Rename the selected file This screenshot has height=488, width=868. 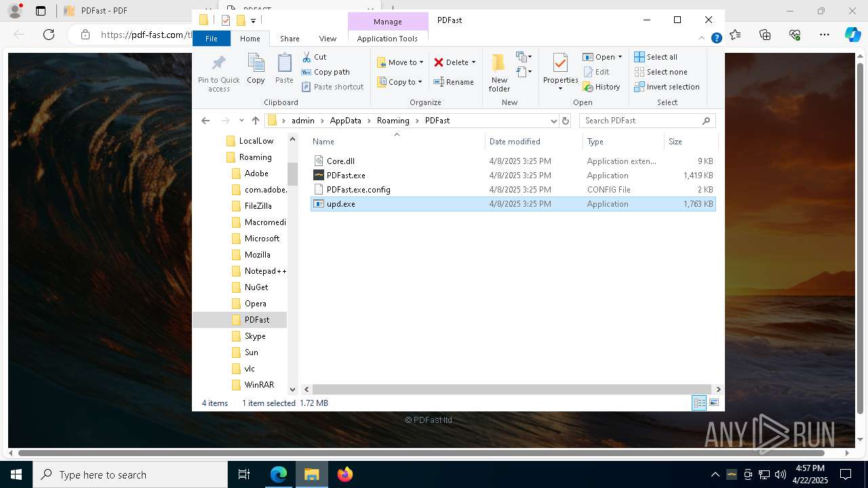coord(454,82)
